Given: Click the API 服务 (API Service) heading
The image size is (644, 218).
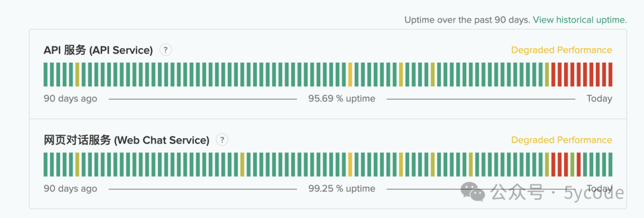Looking at the screenshot, I should [98, 50].
